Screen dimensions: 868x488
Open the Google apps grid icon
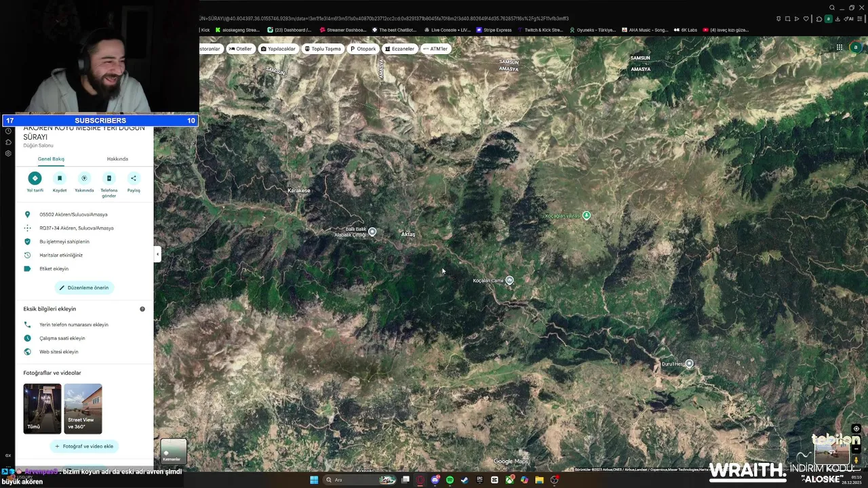pyautogui.click(x=839, y=47)
